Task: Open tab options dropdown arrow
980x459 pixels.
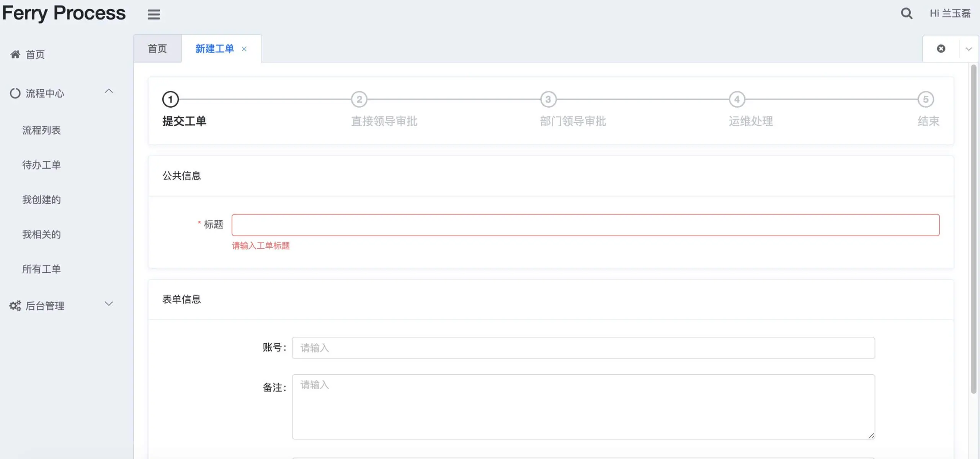Action: click(969, 49)
